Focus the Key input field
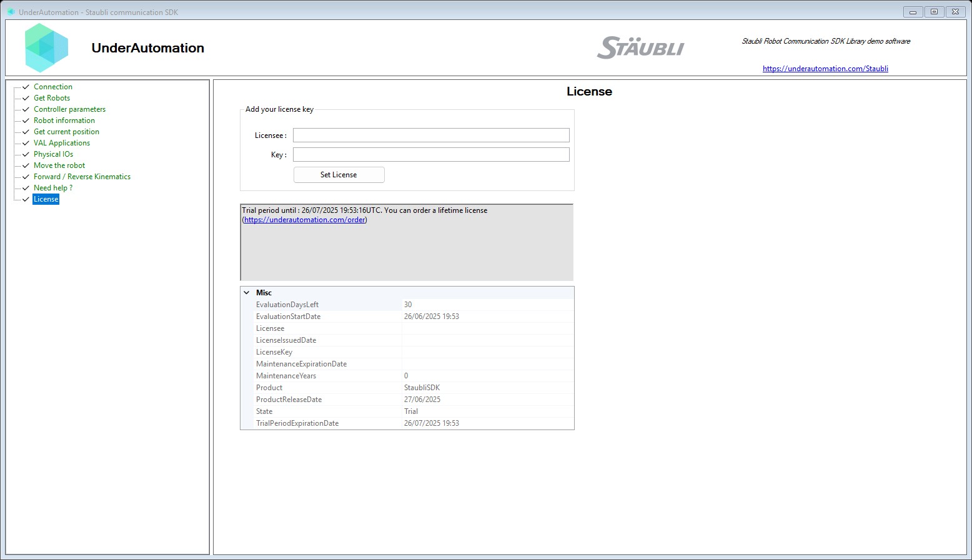Viewport: 972px width, 560px height. coord(431,155)
